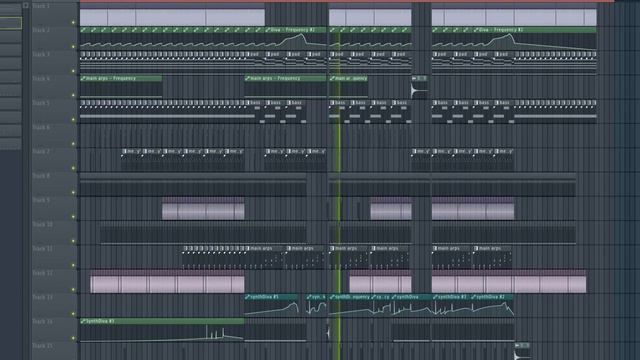Select the first me..y pattern clip on Track 7

pyautogui.click(x=131, y=159)
